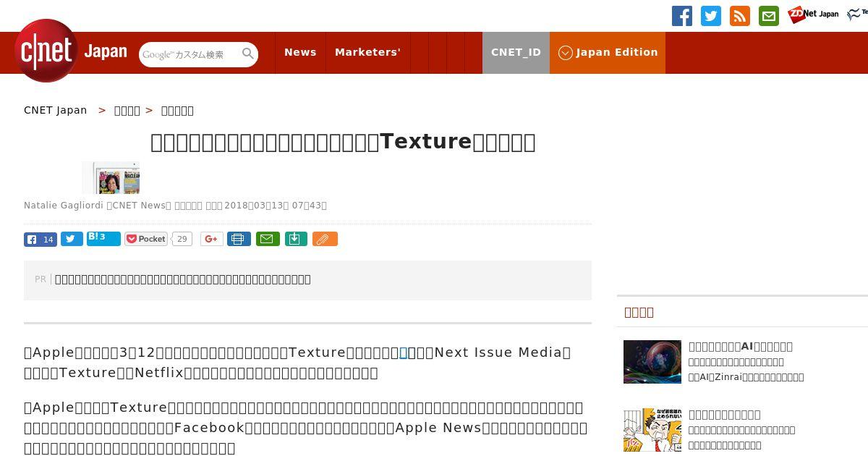Open the sidebar AI story thumbnail

point(652,362)
